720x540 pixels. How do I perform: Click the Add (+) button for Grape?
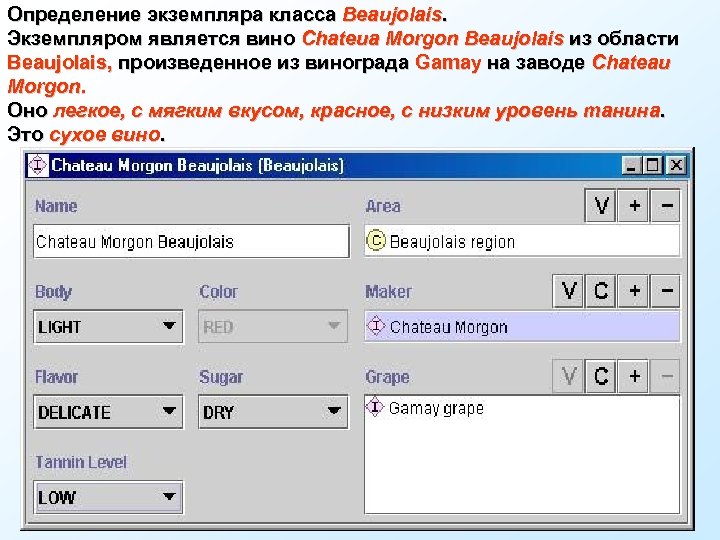[634, 376]
